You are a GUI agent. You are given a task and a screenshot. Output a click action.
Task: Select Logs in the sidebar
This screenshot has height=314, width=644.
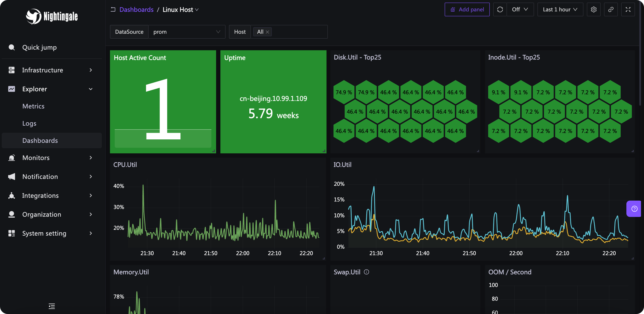[29, 123]
